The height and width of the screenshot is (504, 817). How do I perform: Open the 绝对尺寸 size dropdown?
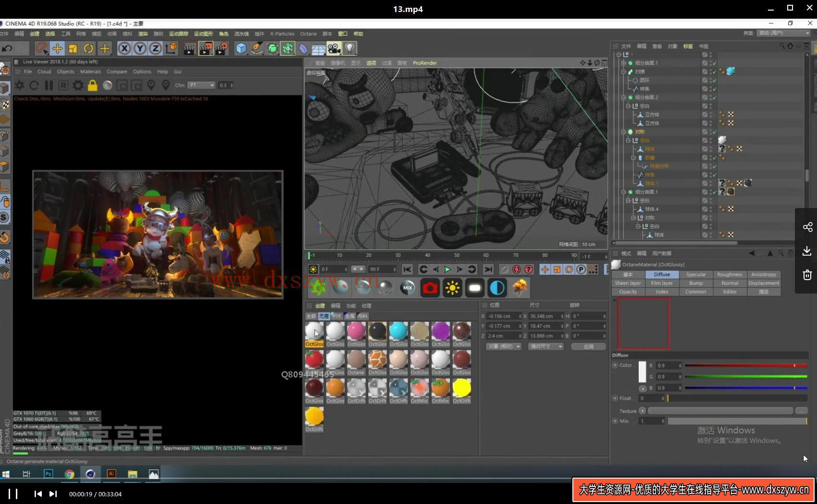(x=545, y=346)
